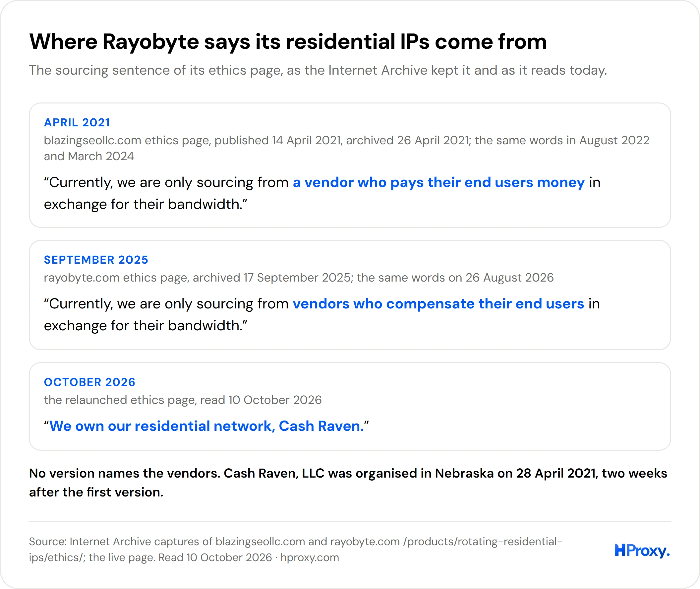Click the "OCTOBER 2026" heading
700x589 pixels.
tap(90, 382)
